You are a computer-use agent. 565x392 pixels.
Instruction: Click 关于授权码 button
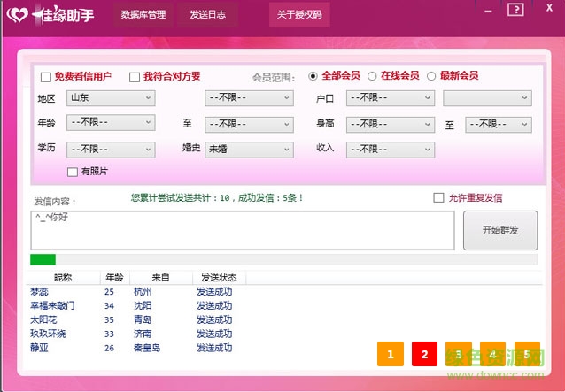(x=299, y=14)
